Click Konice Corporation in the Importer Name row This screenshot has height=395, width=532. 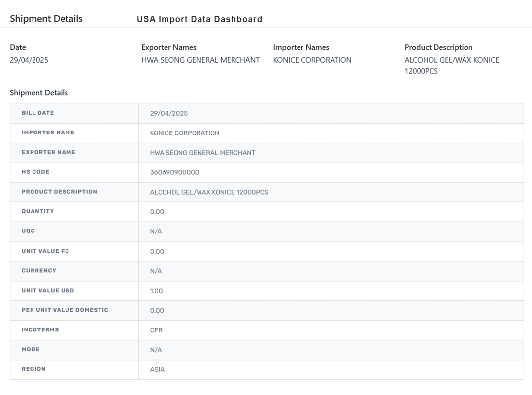click(184, 133)
